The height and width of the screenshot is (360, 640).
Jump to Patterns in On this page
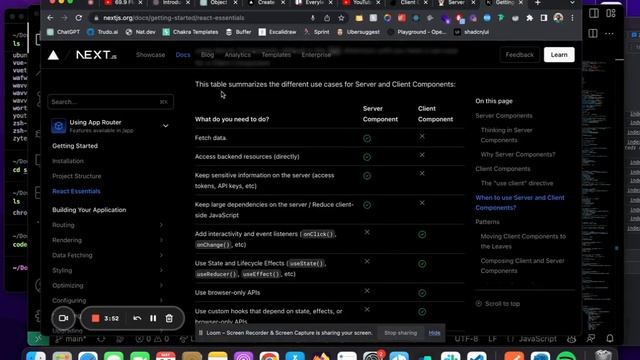(x=487, y=222)
